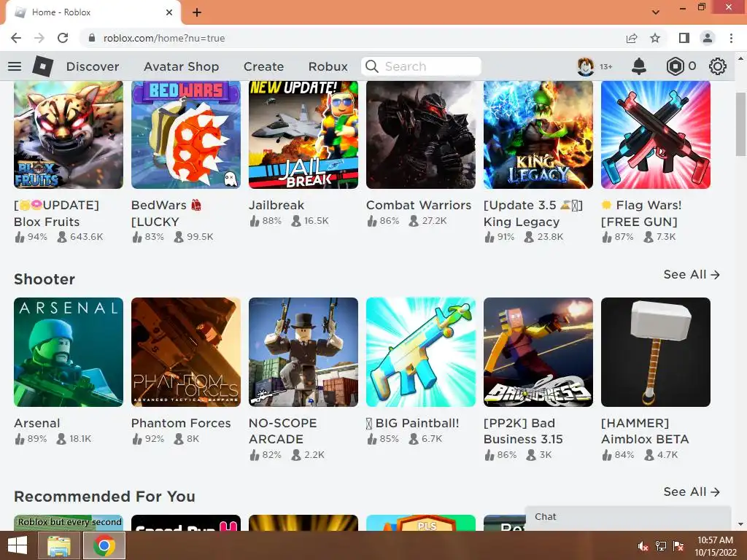747x560 pixels.
Task: Open the Create menu
Action: click(x=263, y=66)
